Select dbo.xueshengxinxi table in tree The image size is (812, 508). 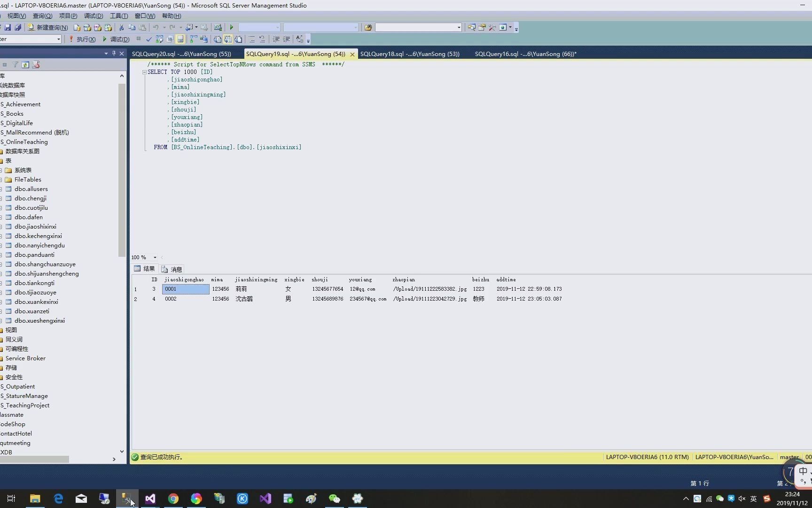[39, 321]
